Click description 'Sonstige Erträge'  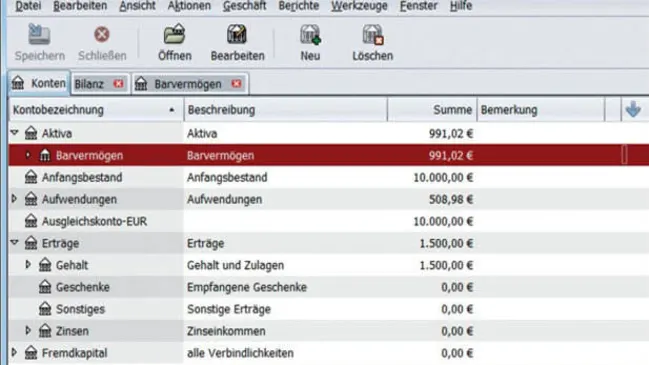click(x=228, y=309)
